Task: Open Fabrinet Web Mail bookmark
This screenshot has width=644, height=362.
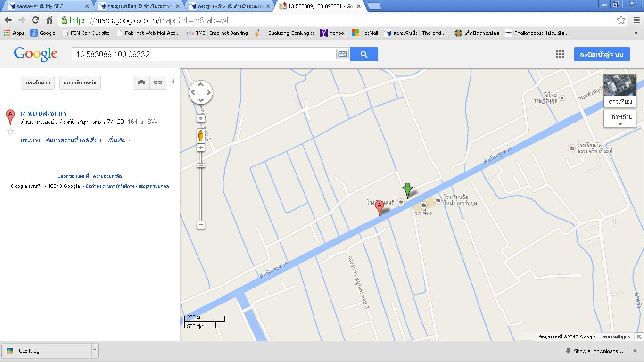Action: [148, 33]
